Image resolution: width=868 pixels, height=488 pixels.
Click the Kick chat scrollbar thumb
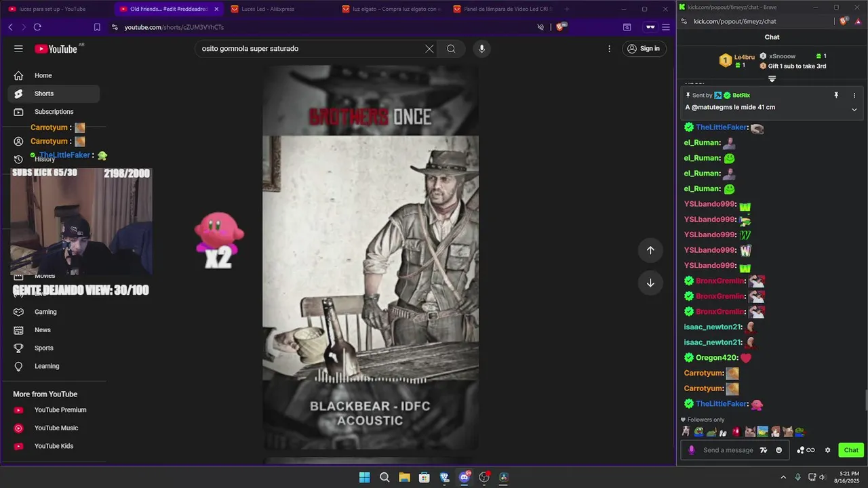click(865, 401)
